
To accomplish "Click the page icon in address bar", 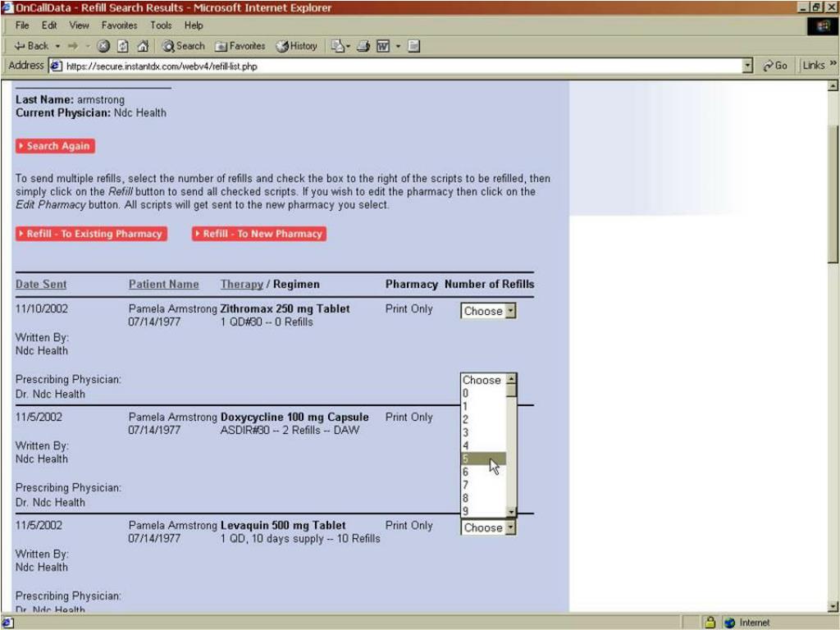I will [56, 66].
